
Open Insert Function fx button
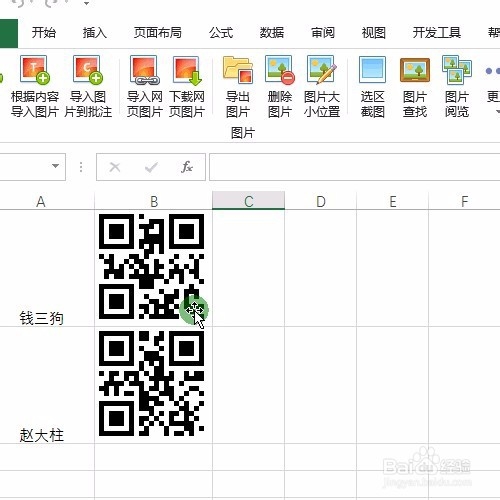187,167
